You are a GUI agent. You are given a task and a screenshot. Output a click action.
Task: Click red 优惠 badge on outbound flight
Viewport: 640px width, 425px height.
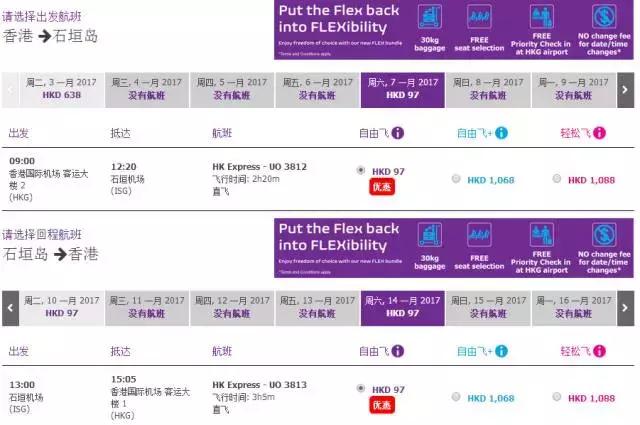[382, 187]
